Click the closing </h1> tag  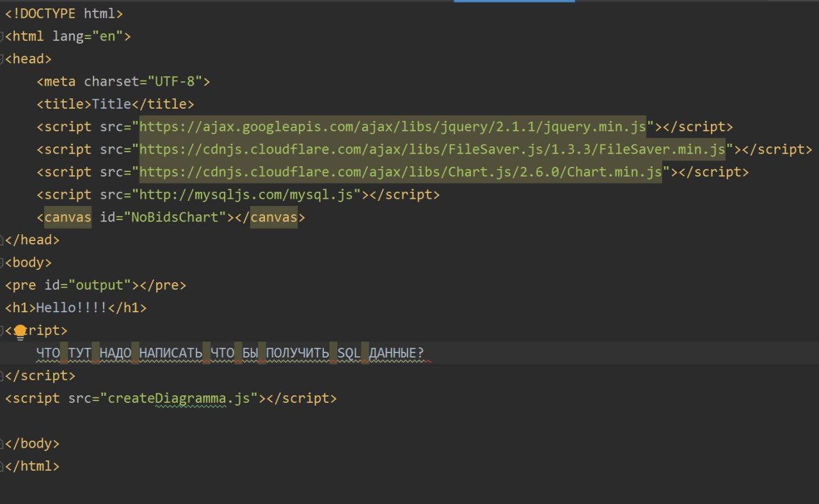pos(127,308)
